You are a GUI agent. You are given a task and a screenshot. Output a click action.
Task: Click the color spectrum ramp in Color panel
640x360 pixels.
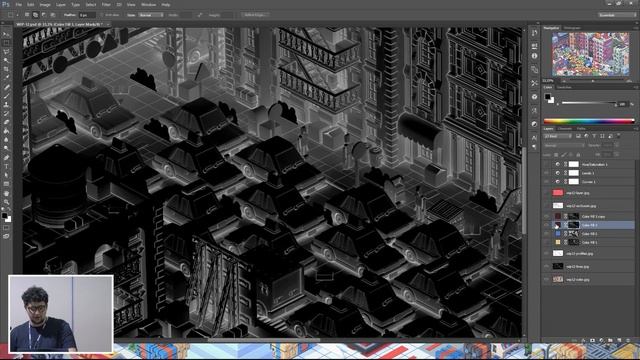point(589,121)
